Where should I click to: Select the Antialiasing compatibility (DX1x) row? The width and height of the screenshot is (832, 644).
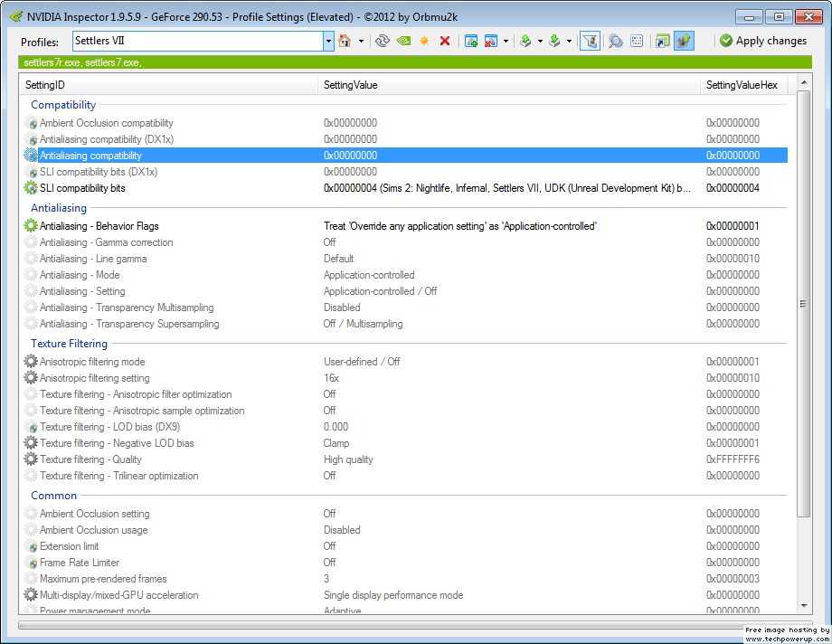pos(404,139)
